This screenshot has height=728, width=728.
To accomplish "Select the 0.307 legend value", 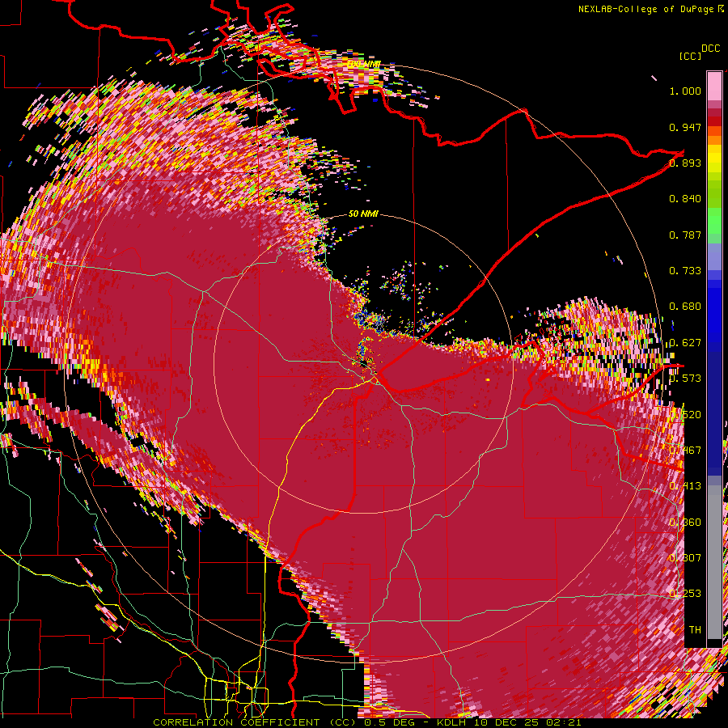I will [685, 558].
